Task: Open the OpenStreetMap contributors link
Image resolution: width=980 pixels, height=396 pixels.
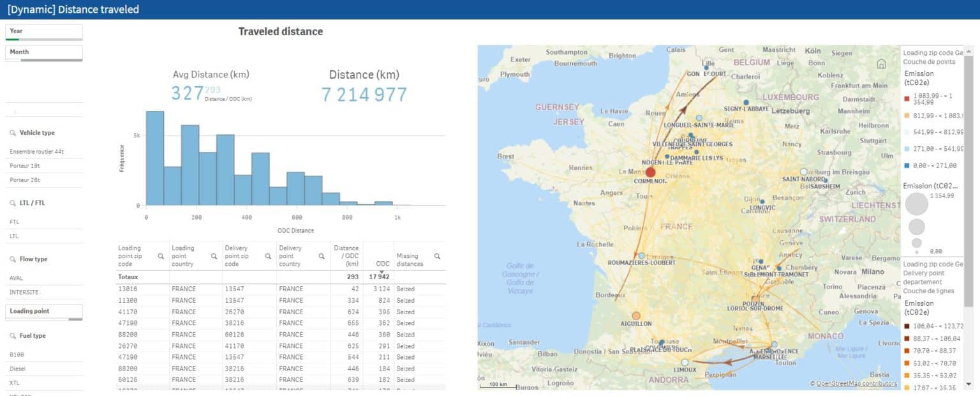Action: (x=858, y=384)
